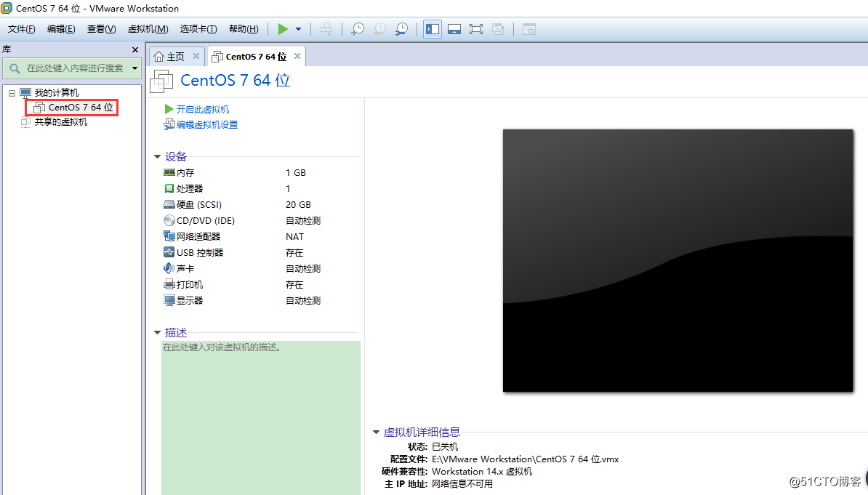868x495 pixels.
Task: Close the library (库) panel
Action: point(135,50)
